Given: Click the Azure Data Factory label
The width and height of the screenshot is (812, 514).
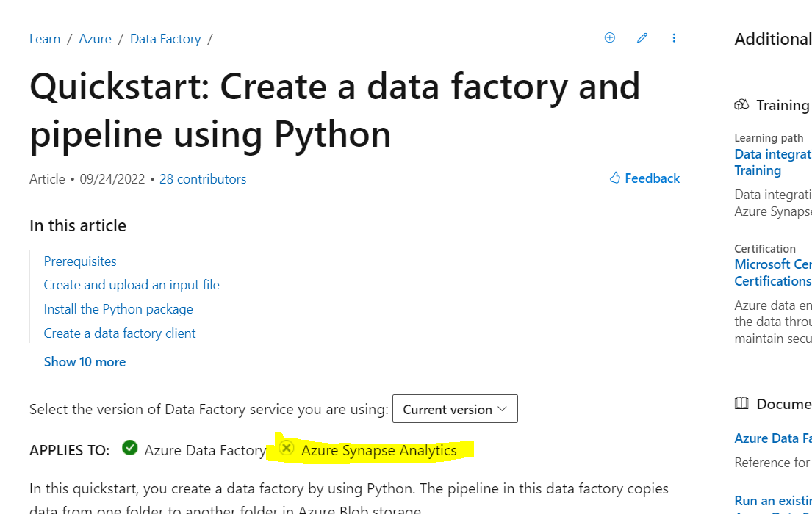Looking at the screenshot, I should (205, 451).
